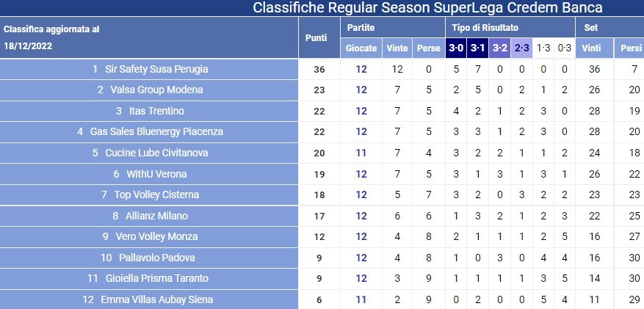
Task: Select Top Volley Cisterna team
Action: click(x=156, y=195)
